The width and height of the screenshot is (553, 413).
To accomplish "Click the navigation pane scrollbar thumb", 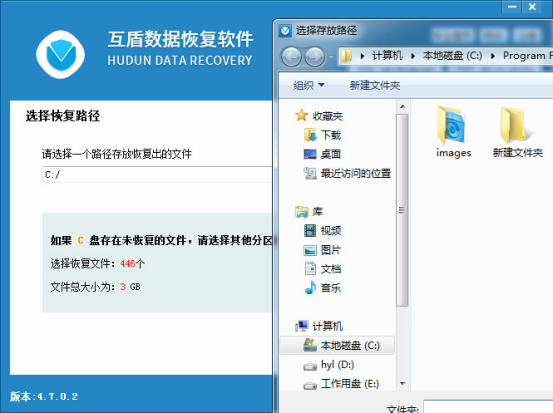I will point(402,210).
